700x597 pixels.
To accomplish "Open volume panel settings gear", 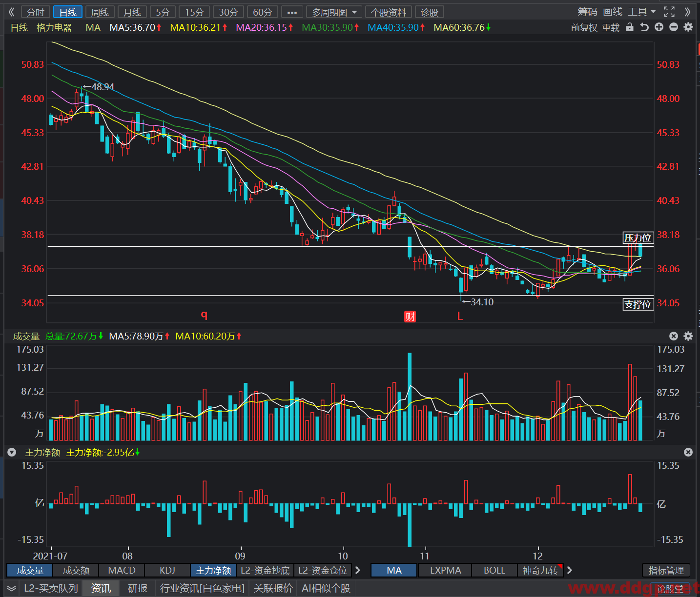I will click(x=688, y=336).
